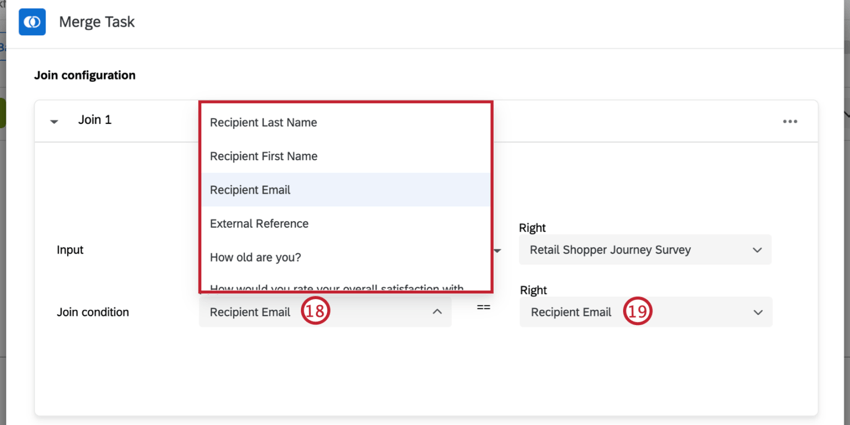Image resolution: width=850 pixels, height=425 pixels.
Task: Click the caret beside the hidden left input
Action: tap(497, 250)
